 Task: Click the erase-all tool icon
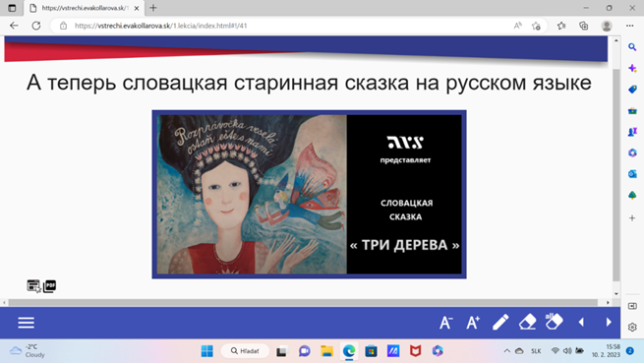[554, 322]
